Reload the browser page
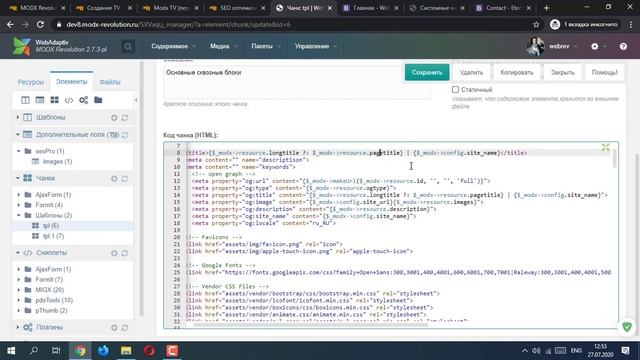640x360 pixels. tap(40, 24)
